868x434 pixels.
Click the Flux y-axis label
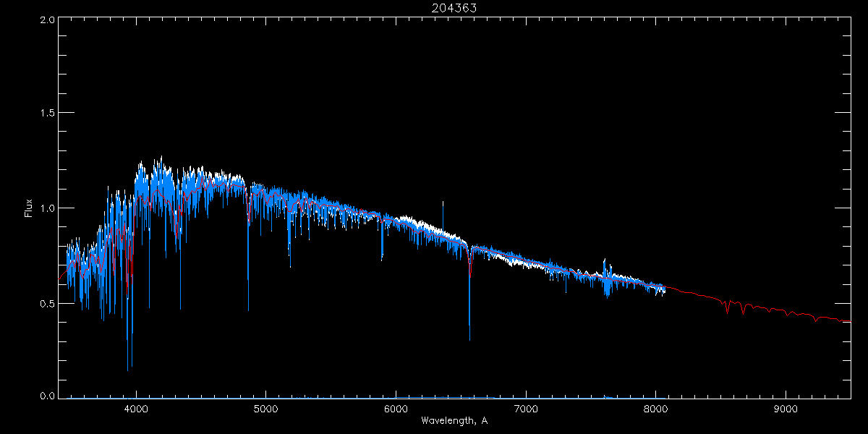tap(29, 208)
